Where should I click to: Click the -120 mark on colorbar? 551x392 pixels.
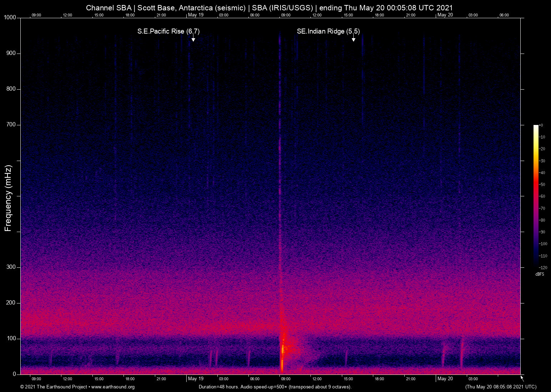click(x=544, y=267)
